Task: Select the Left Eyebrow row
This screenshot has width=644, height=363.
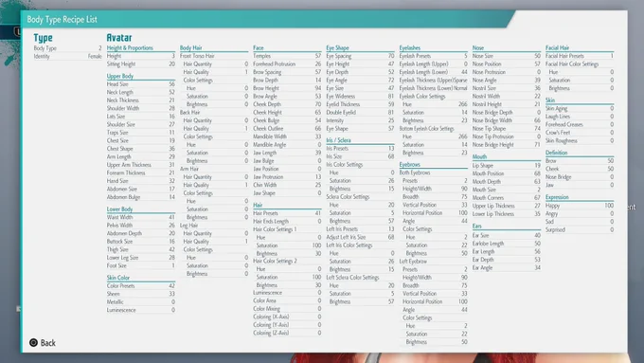Action: point(434,262)
